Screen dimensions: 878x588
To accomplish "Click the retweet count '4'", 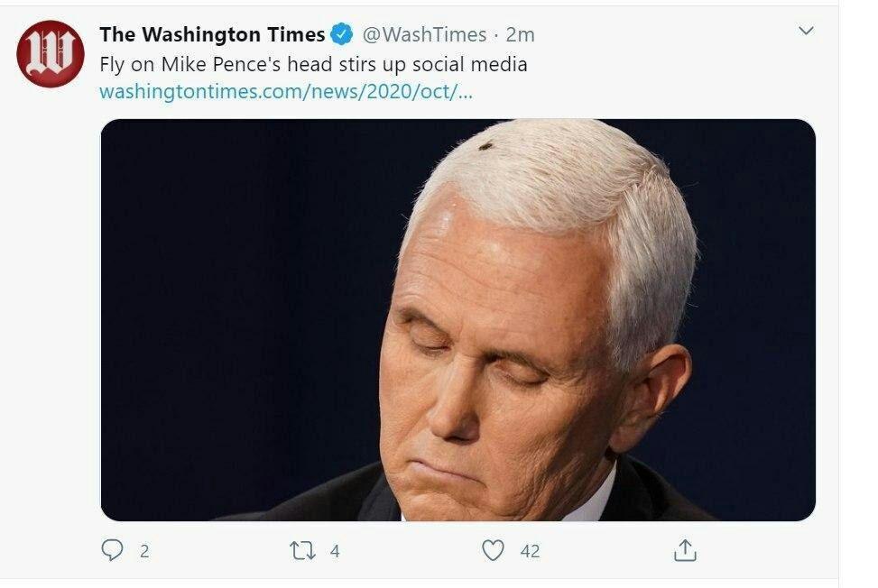I will point(335,551).
